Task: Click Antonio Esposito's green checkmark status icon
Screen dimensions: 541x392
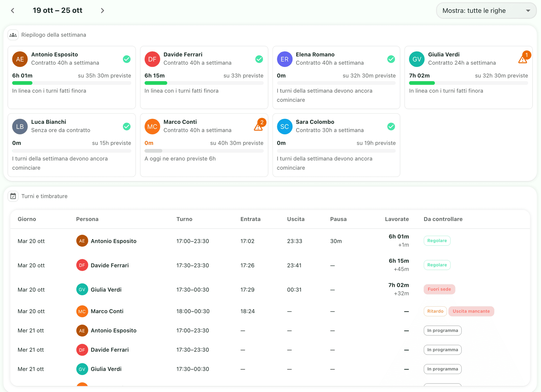Action: 127,59
